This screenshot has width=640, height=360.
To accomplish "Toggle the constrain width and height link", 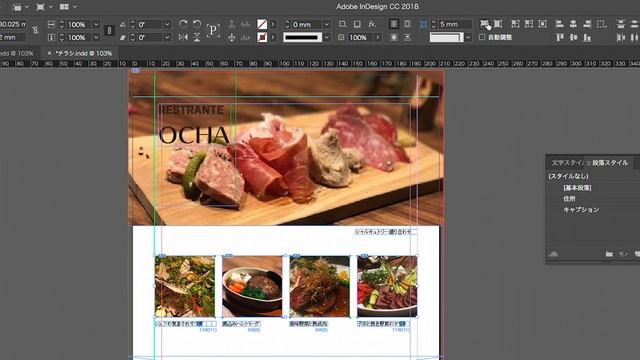I will (x=36, y=31).
